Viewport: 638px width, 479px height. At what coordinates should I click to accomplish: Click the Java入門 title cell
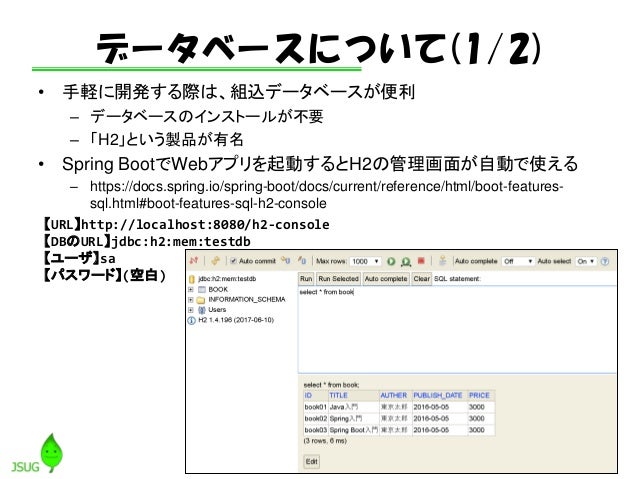pyautogui.click(x=354, y=407)
